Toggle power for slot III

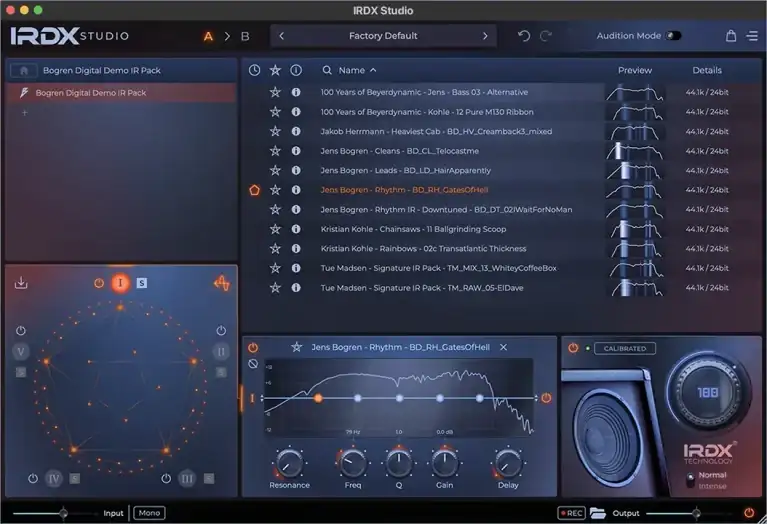click(166, 478)
